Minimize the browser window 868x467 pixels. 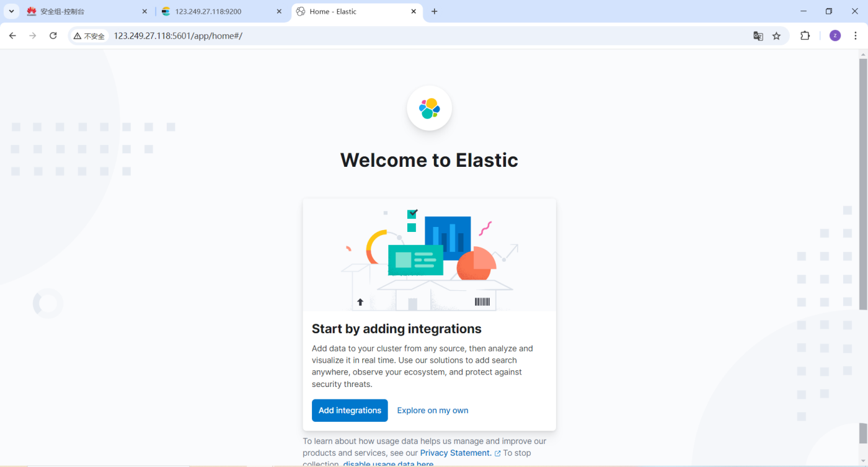[804, 11]
